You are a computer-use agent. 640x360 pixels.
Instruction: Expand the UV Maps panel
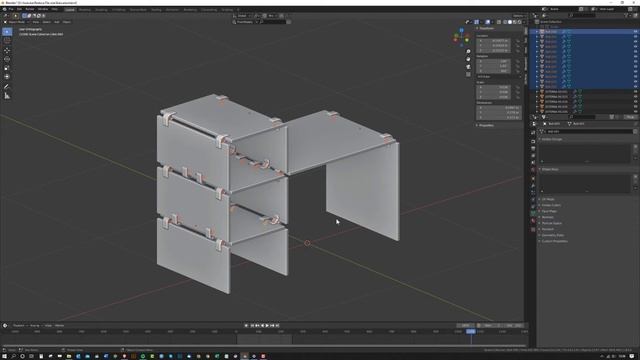tap(547, 199)
